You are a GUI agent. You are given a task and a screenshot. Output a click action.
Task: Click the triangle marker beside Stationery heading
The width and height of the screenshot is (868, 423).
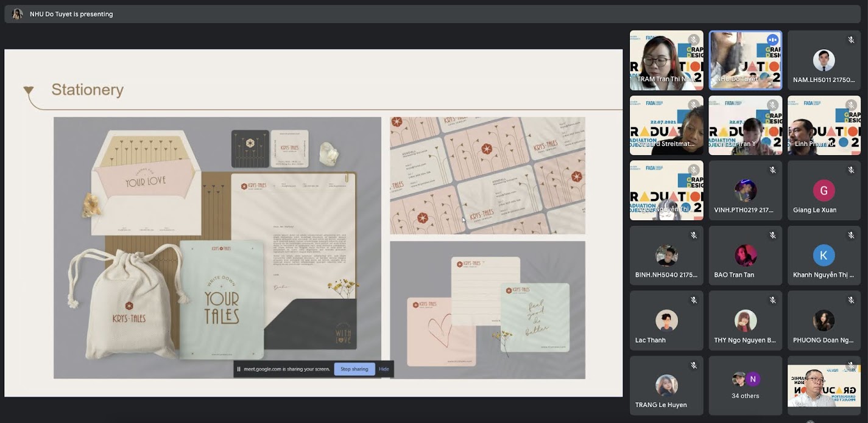(28, 91)
